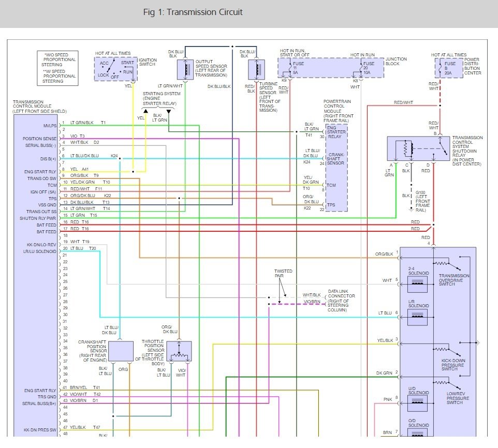Viewport: 498px width, 448px height.
Task: Select the IGNITION SWITCH label
Action: pos(148,62)
